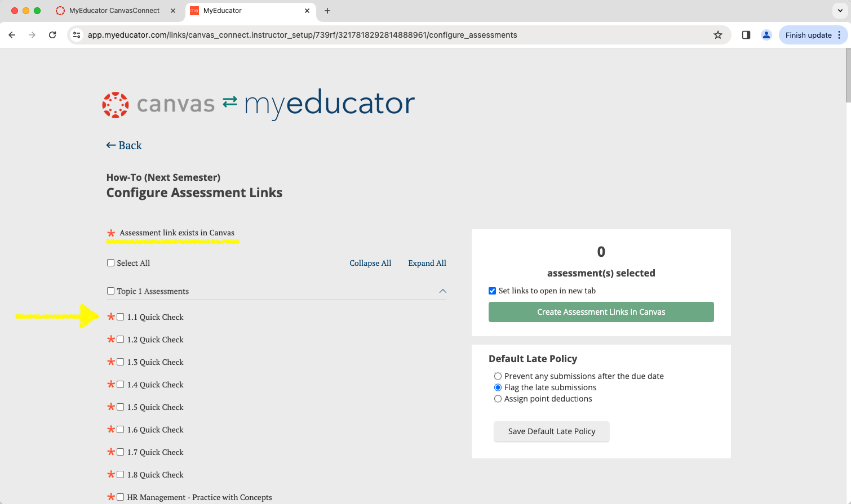Check the 1.5 Quick Check checkbox
Image resolution: width=851 pixels, height=504 pixels.
click(x=120, y=407)
